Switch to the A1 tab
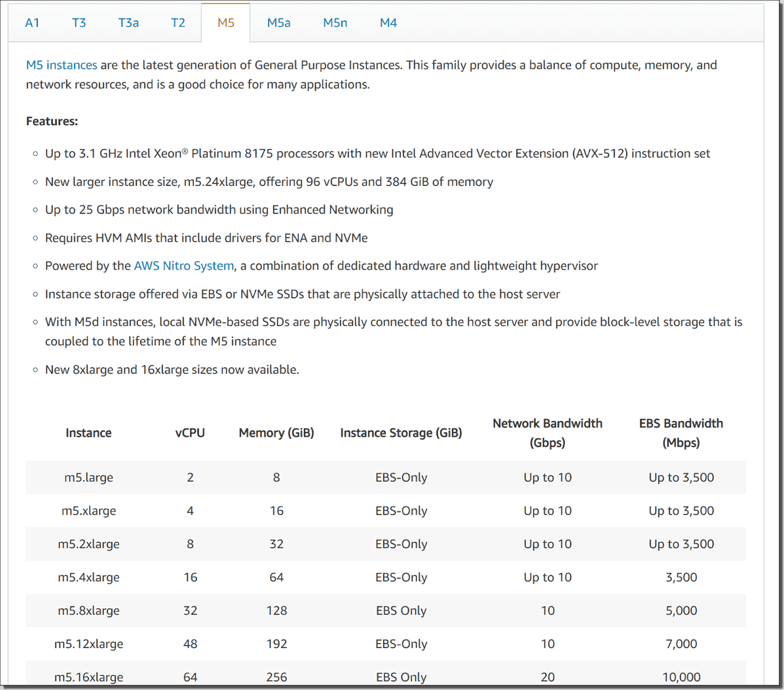 [33, 22]
